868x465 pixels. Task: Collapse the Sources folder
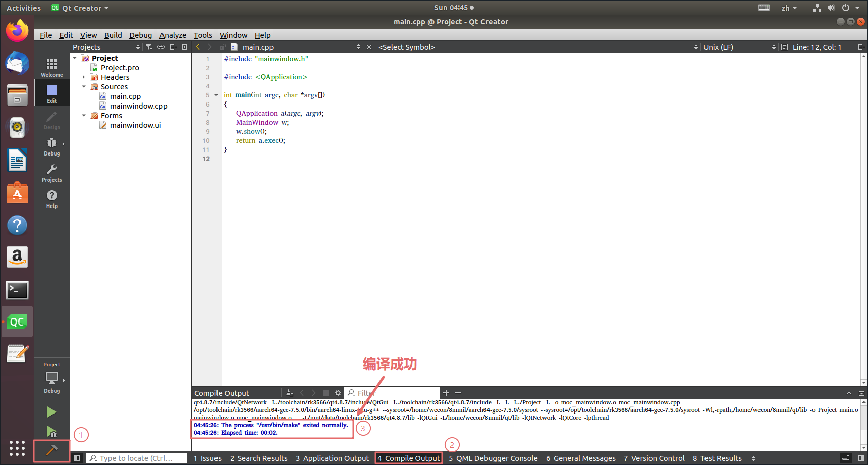84,87
